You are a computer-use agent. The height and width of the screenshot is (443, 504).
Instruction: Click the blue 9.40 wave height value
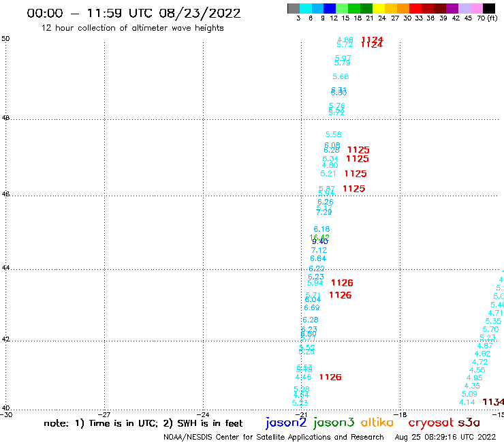[x=320, y=242]
